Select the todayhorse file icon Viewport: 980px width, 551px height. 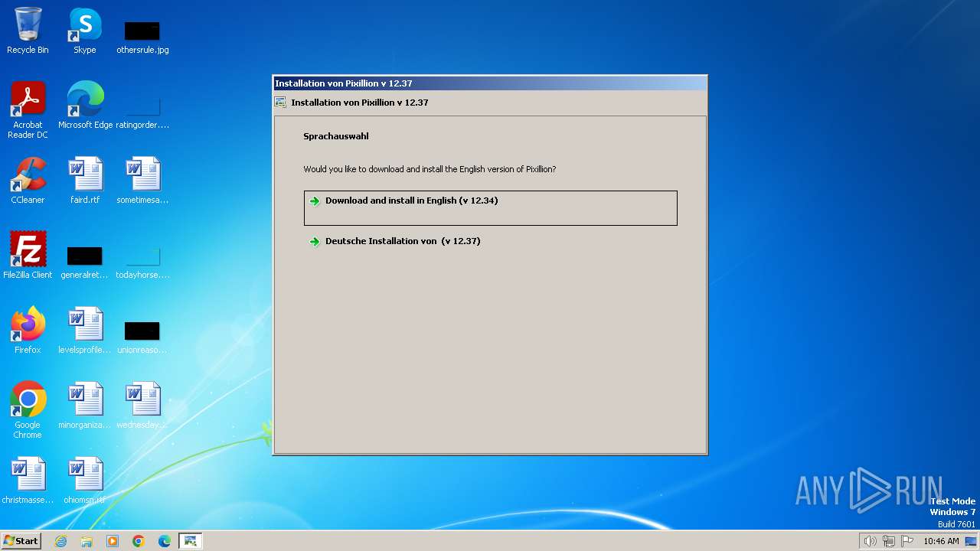click(x=142, y=262)
